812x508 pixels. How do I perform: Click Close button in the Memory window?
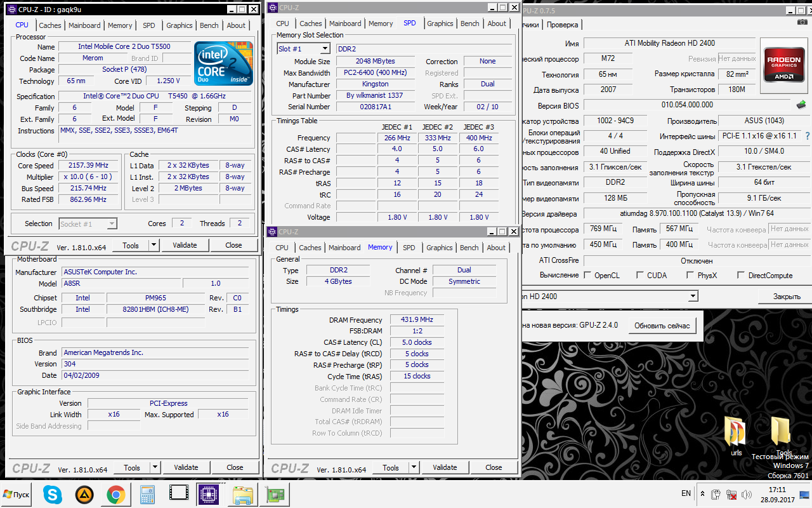pos(494,467)
